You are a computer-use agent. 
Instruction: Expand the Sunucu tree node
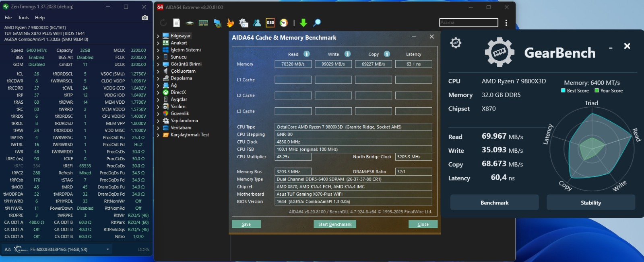(x=158, y=57)
